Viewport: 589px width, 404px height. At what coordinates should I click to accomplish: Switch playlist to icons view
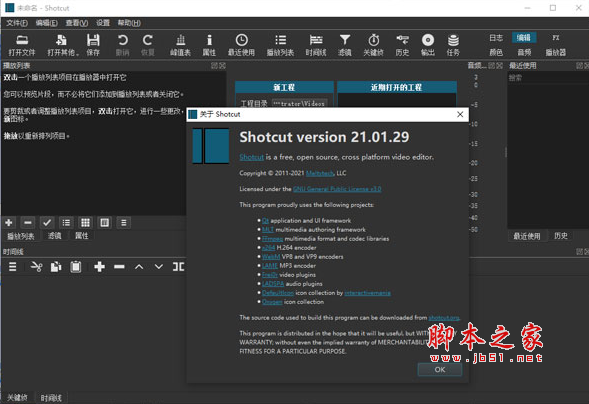coord(104,223)
